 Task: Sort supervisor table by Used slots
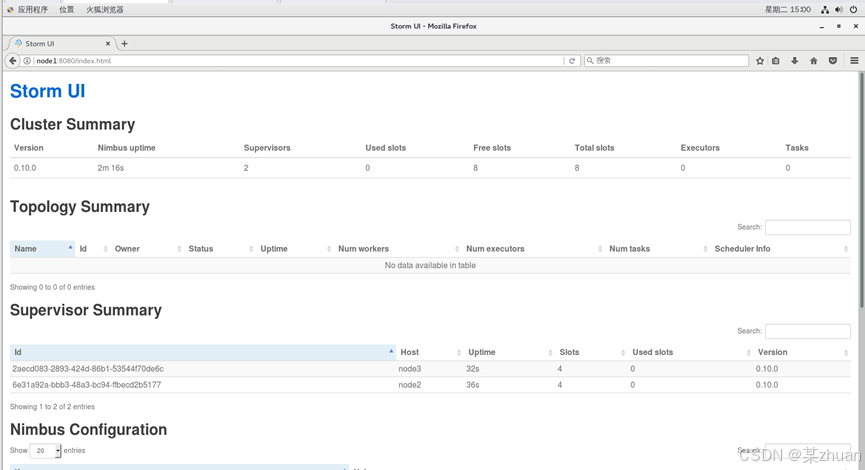[x=691, y=352]
